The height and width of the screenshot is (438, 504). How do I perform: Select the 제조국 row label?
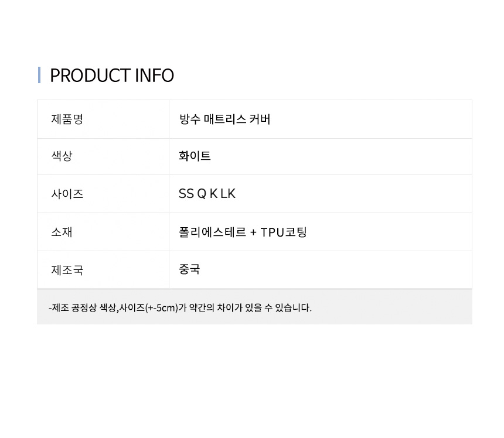(67, 271)
